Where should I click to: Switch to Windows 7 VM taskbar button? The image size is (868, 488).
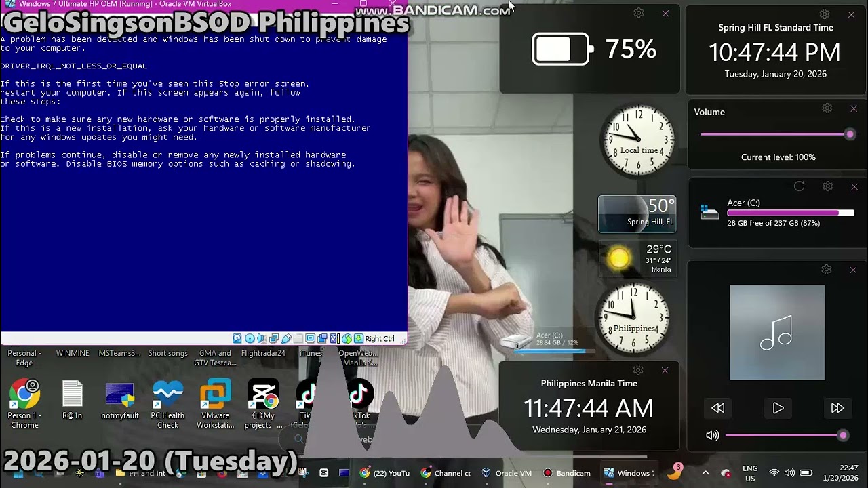[628, 473]
